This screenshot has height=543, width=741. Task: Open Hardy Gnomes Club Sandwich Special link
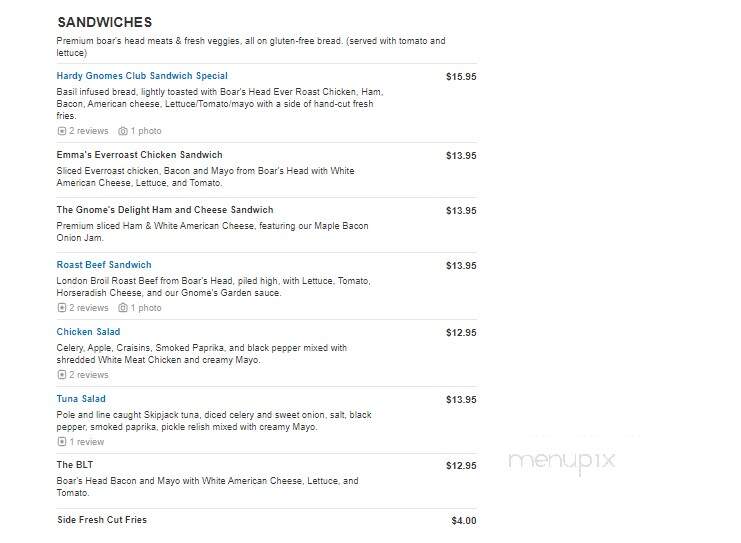[x=142, y=76]
